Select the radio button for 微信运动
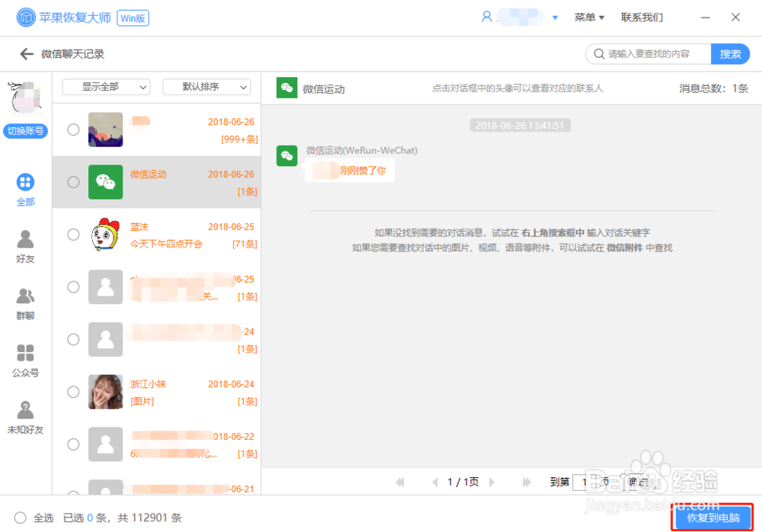762x532 pixels. [x=73, y=182]
